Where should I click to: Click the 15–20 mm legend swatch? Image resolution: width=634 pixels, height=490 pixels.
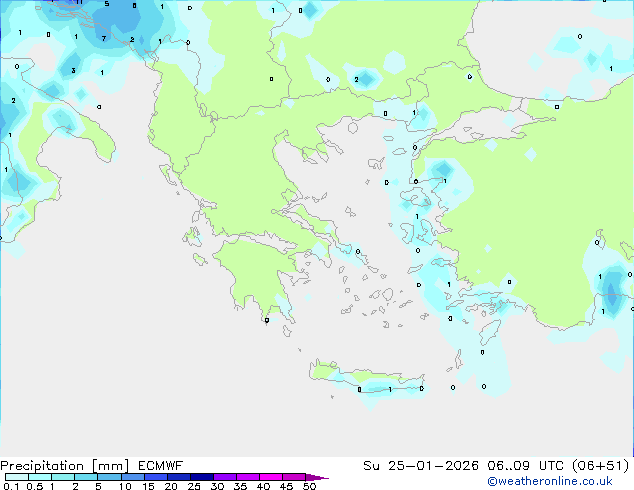point(156,477)
